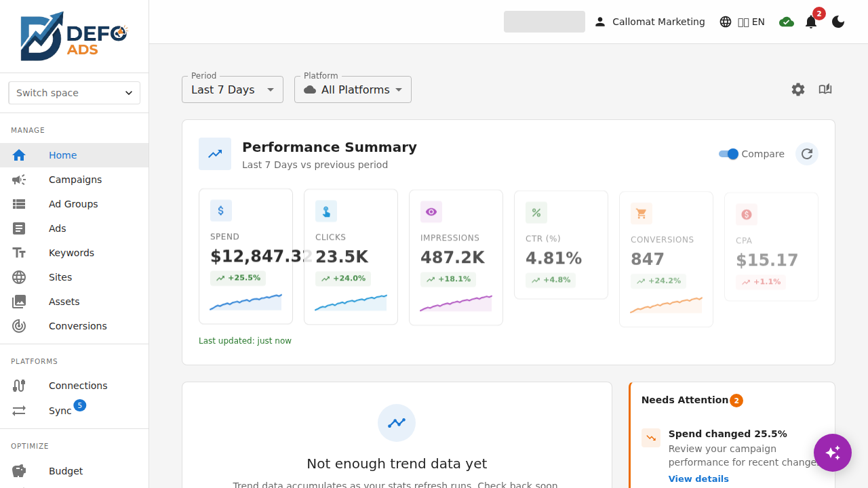This screenshot has width=868, height=488.
Task: Click the trend data chart icon
Action: pos(397,423)
